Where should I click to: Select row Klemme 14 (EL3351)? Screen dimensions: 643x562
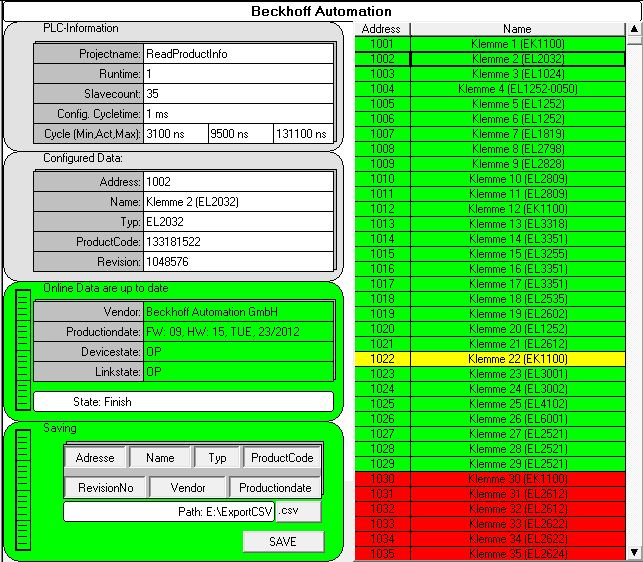(490, 239)
